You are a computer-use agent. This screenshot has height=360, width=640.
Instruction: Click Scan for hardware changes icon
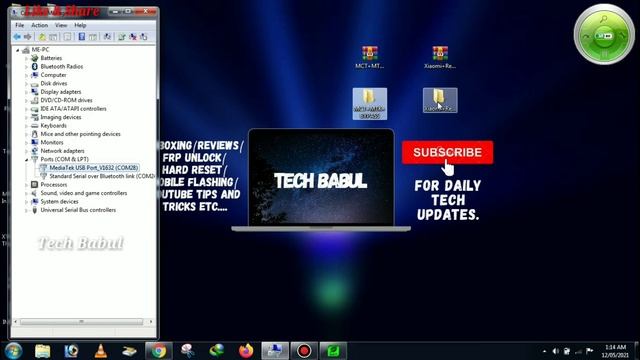pyautogui.click(x=107, y=37)
